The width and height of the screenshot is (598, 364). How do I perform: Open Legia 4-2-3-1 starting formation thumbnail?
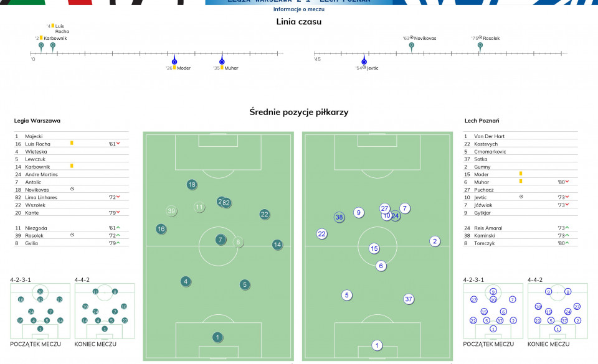tap(40, 311)
